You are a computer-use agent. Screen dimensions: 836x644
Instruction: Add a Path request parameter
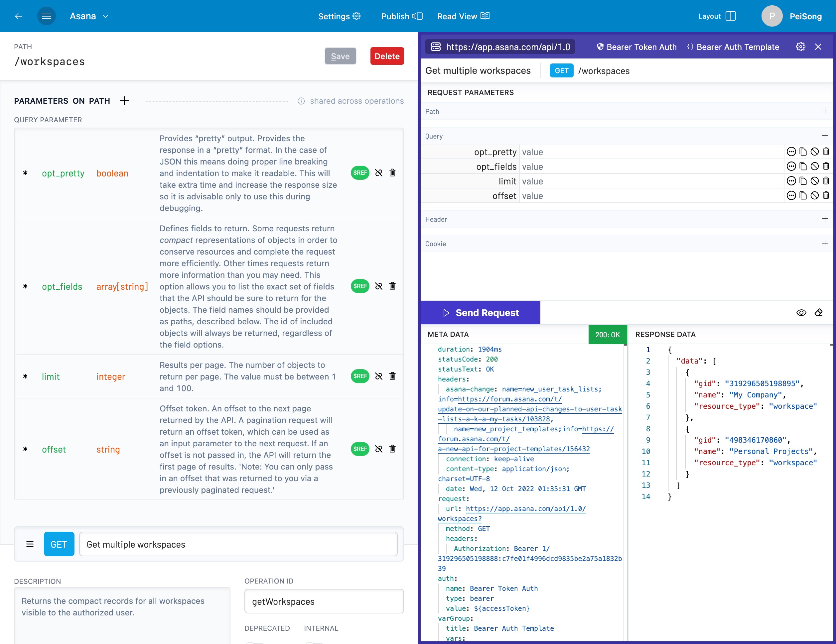(x=824, y=111)
